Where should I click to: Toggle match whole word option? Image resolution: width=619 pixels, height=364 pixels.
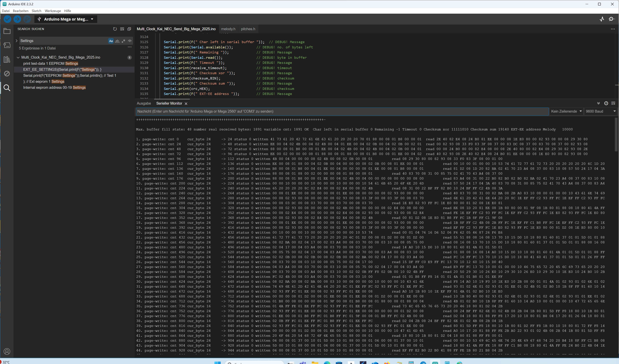tap(117, 41)
